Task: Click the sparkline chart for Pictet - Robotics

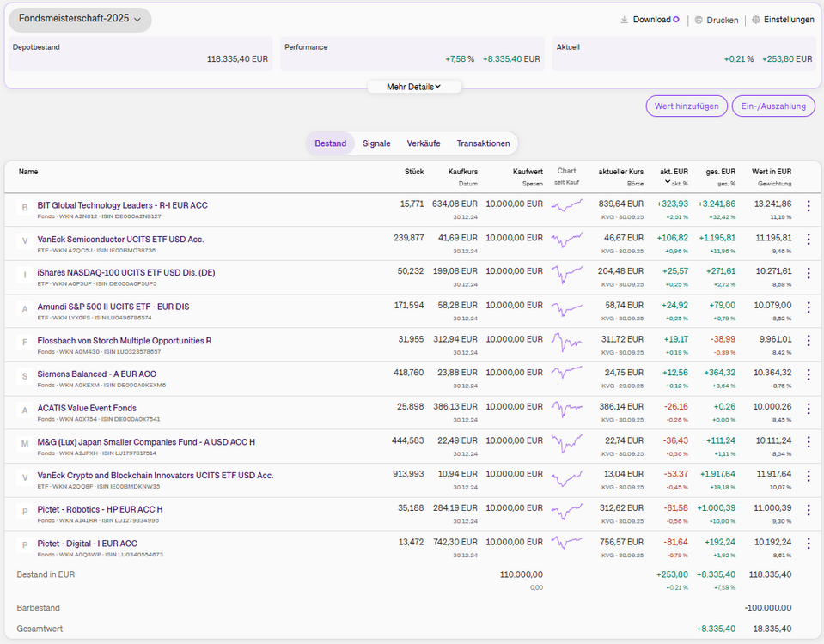Action: coord(566,510)
